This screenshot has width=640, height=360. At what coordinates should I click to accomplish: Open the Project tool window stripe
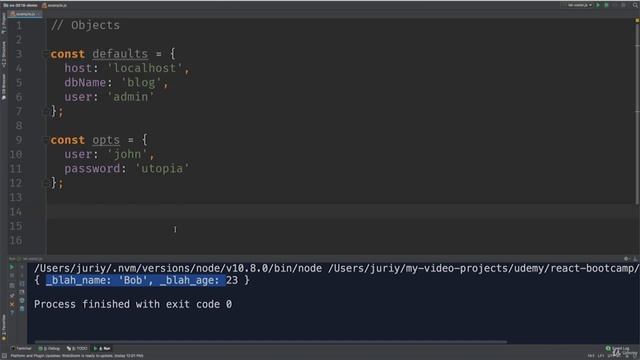pos(4,24)
